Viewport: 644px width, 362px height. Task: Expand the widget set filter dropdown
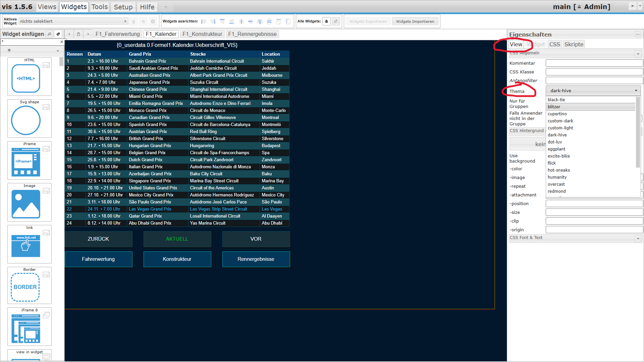click(58, 51)
